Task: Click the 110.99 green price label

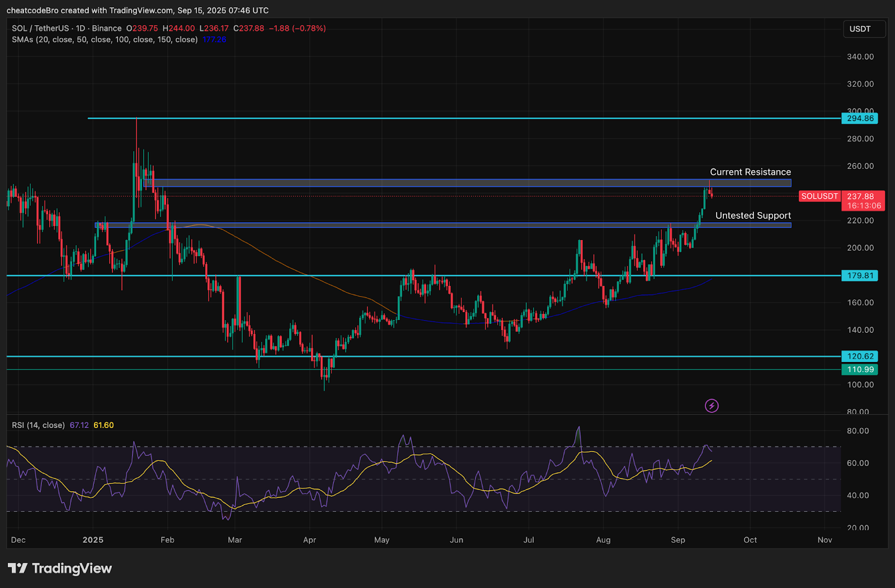Action: [x=859, y=369]
